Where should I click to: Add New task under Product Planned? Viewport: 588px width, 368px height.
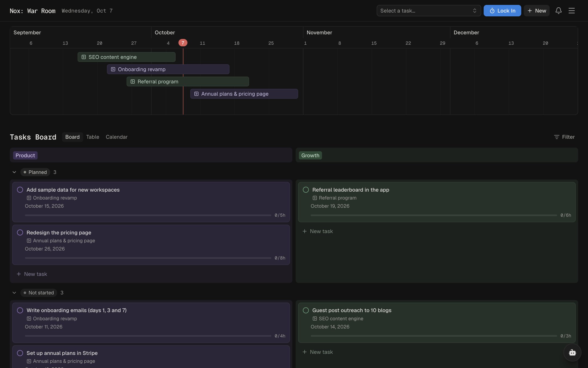pos(32,274)
